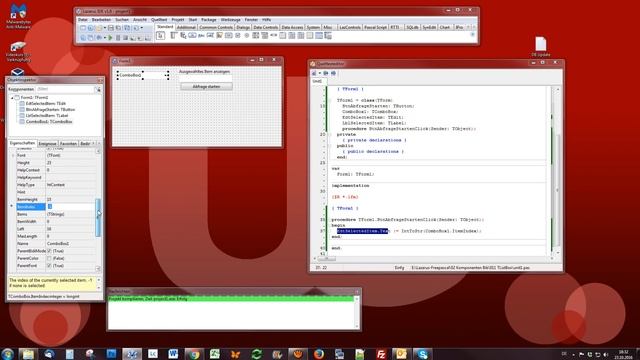Select the Name property row showing ComboBox1

55,244
